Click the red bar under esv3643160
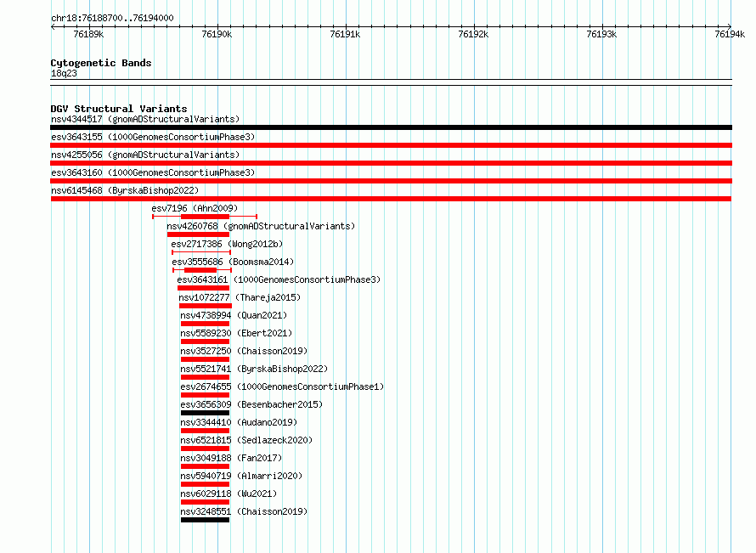The width and height of the screenshot is (756, 553). (391, 181)
